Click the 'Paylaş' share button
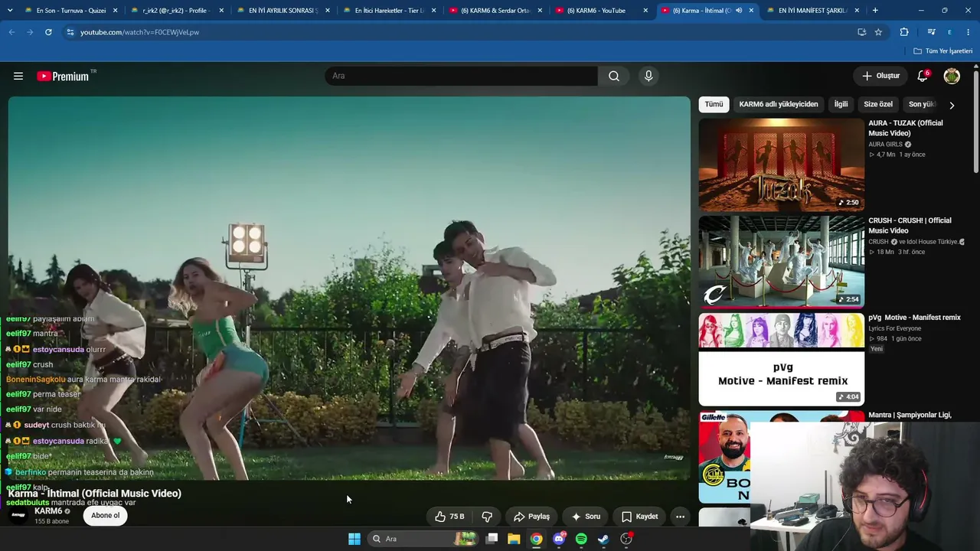Screen dimensions: 980x551 point(531,517)
